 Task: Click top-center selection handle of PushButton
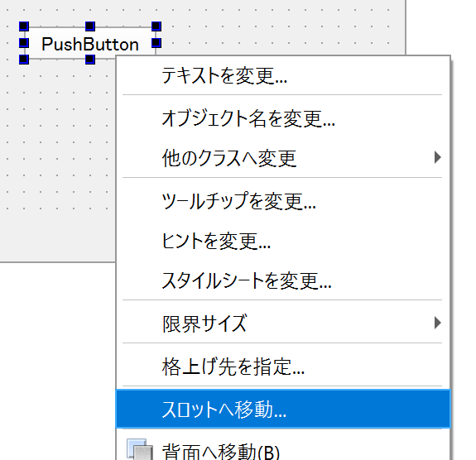(90, 26)
